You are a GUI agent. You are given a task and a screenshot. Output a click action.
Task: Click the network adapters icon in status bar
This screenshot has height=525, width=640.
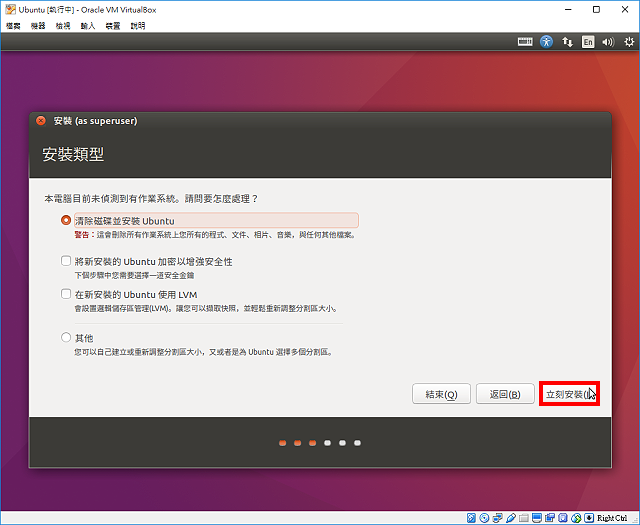[497, 518]
